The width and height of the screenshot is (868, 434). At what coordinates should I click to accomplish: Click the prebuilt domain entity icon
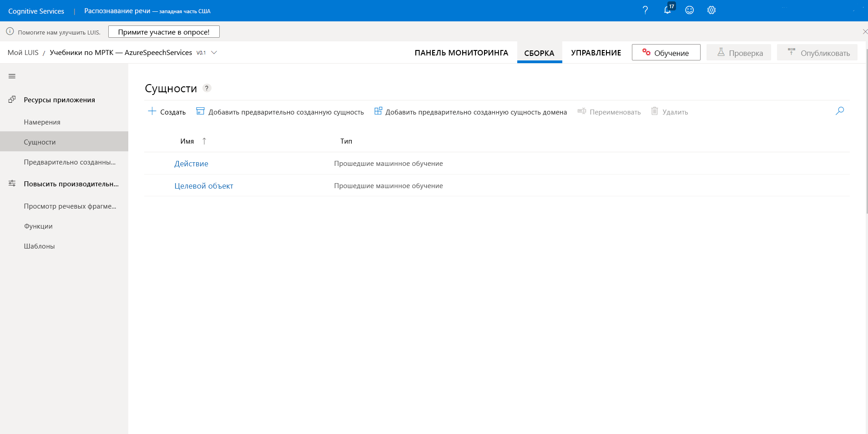click(378, 110)
